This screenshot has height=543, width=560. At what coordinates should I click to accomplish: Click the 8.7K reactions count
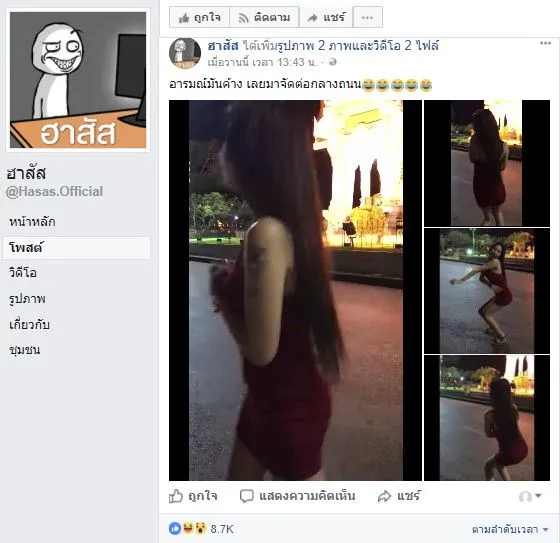[222, 529]
